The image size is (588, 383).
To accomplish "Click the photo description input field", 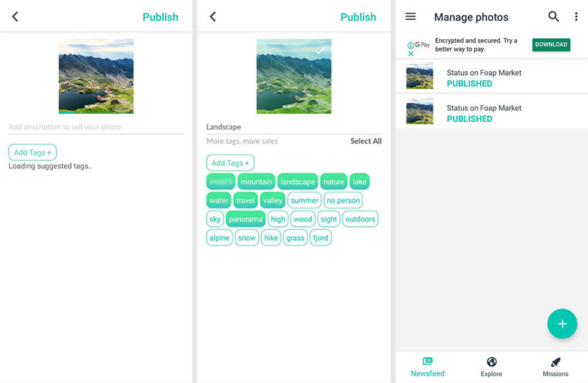I will pyautogui.click(x=95, y=127).
